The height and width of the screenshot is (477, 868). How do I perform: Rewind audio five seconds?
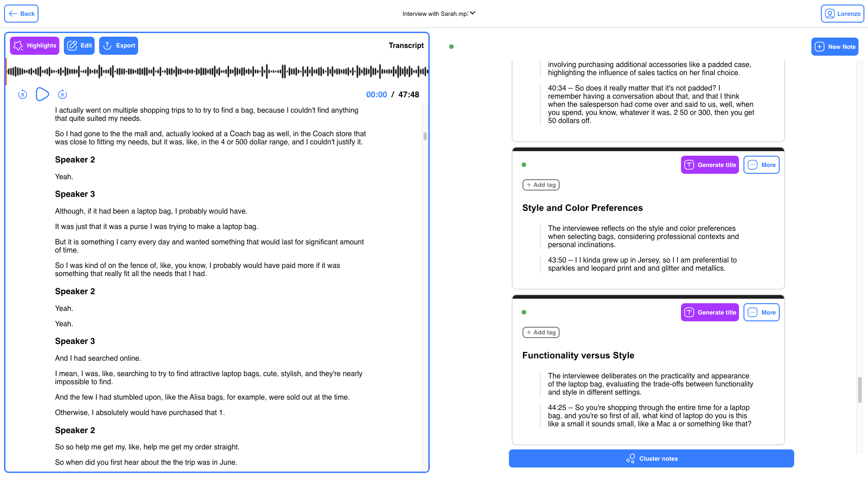pyautogui.click(x=22, y=94)
